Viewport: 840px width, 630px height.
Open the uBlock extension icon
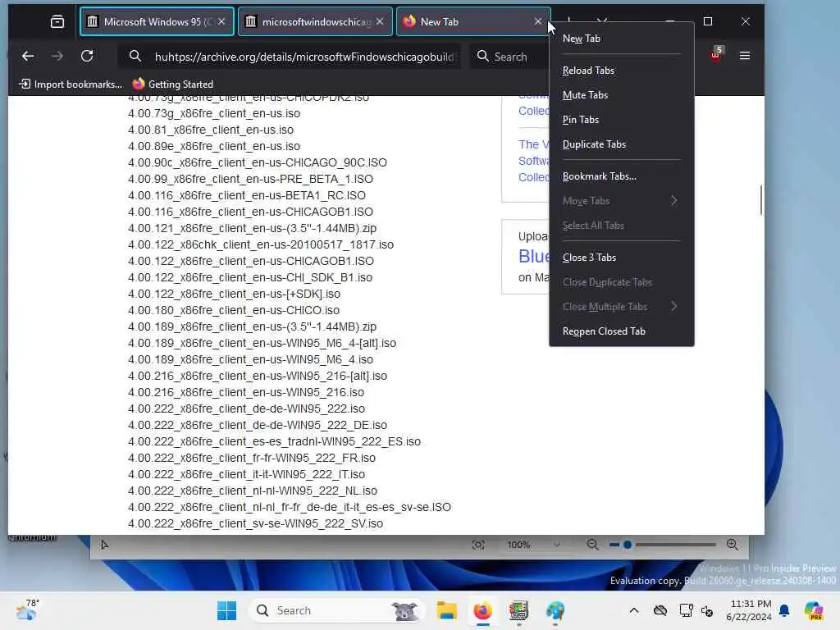coord(715,55)
